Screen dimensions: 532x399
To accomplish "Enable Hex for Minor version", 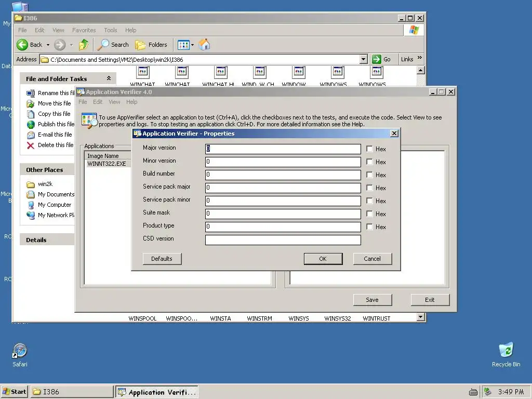I will [369, 162].
